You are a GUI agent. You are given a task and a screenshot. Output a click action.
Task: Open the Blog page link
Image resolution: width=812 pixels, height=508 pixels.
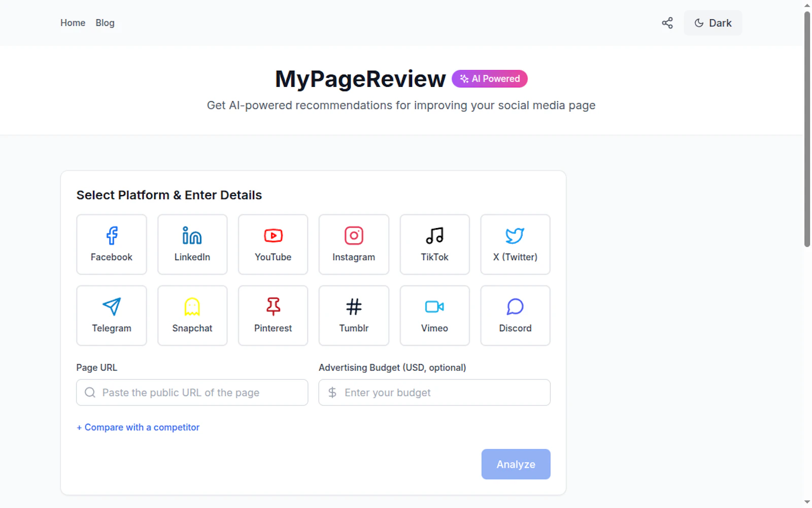click(105, 23)
